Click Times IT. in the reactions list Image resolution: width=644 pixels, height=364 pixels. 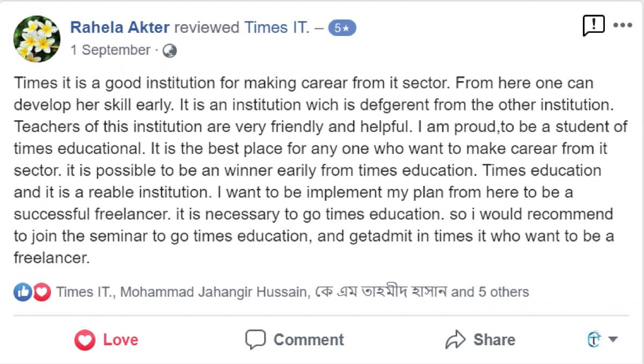85,292
